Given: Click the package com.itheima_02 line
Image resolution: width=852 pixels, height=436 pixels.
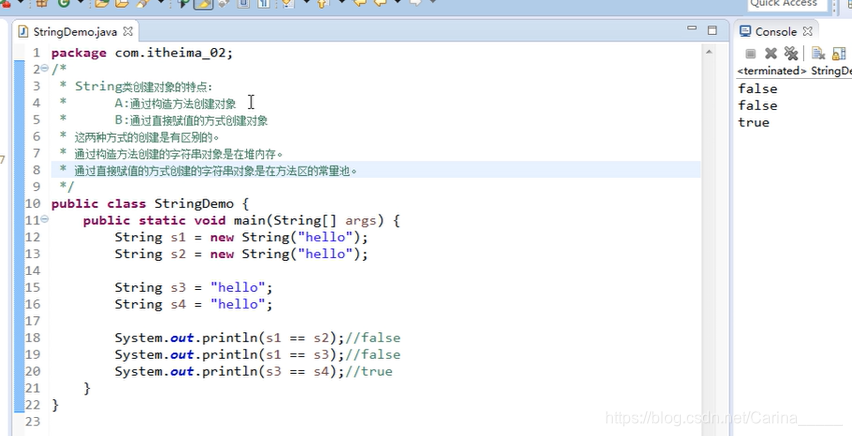Looking at the screenshot, I should 142,53.
